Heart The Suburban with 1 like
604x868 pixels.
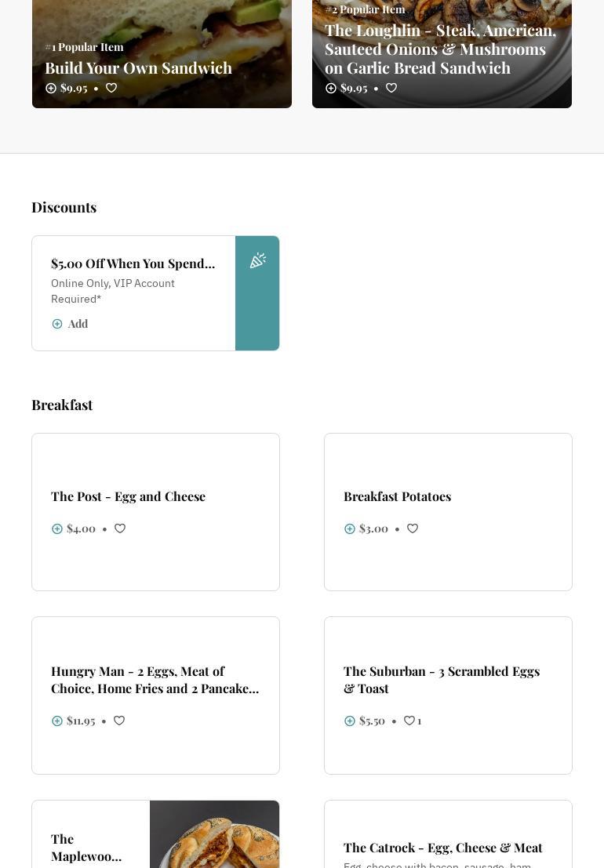[x=409, y=721]
